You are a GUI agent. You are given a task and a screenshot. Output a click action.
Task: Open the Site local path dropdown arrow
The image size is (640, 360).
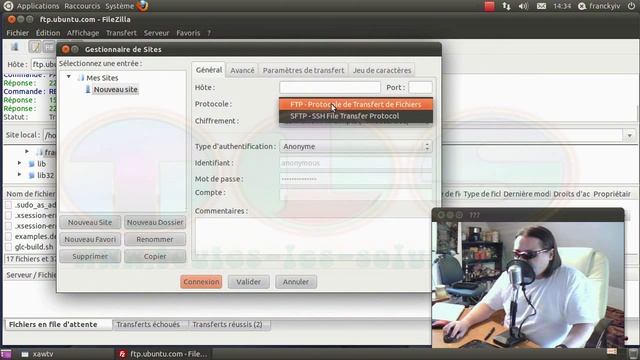[x=629, y=135]
